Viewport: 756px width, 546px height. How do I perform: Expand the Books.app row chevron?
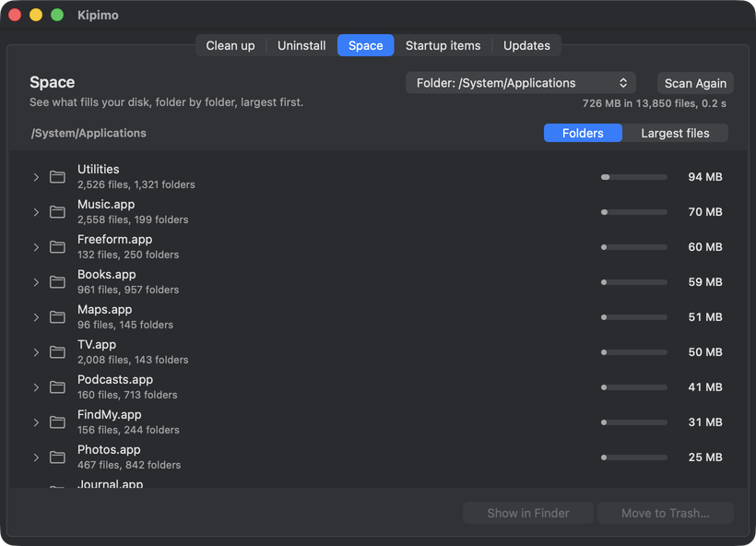click(x=36, y=282)
